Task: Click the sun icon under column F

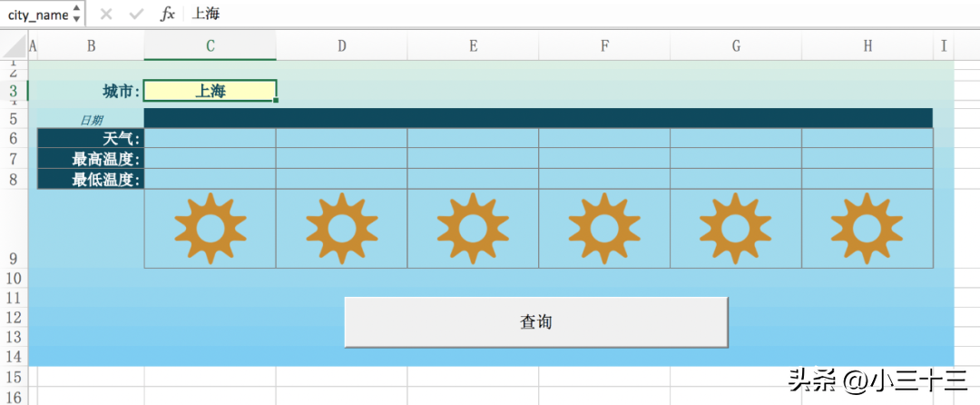Action: tap(604, 228)
